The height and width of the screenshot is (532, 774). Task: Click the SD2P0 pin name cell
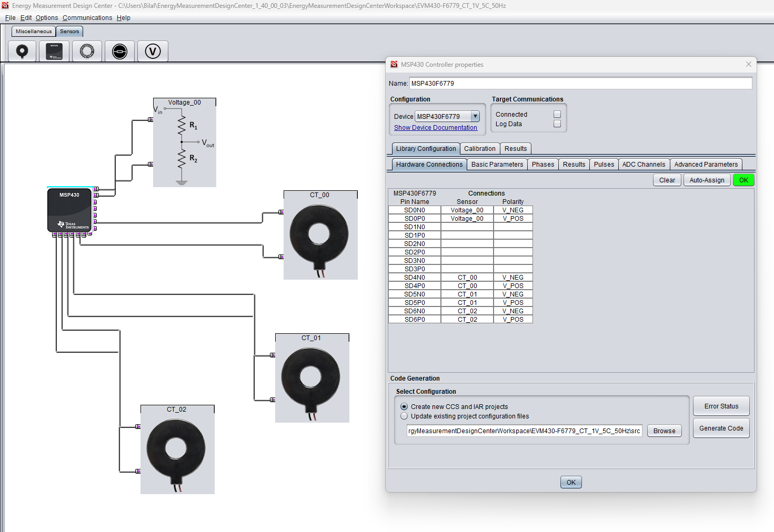click(415, 252)
